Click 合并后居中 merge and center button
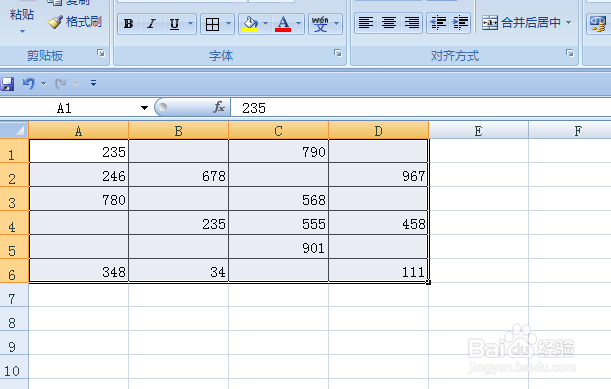 pyautogui.click(x=521, y=23)
